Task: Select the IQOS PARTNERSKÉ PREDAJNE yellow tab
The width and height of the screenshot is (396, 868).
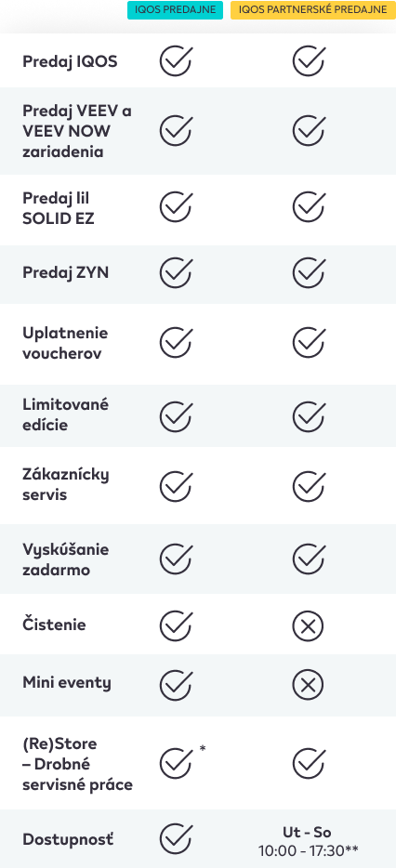Action: tap(313, 10)
